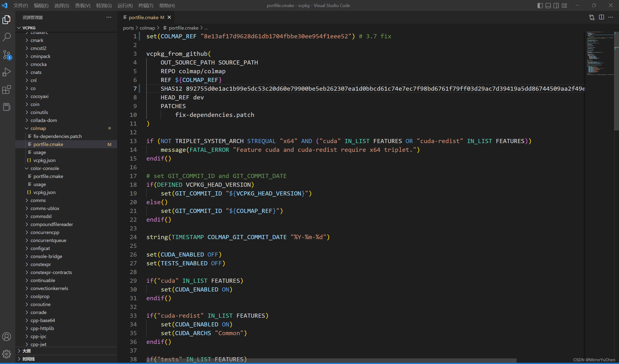The height and width of the screenshot is (364, 619).
Task: Open the Manage gear icon
Action: (x=7, y=354)
